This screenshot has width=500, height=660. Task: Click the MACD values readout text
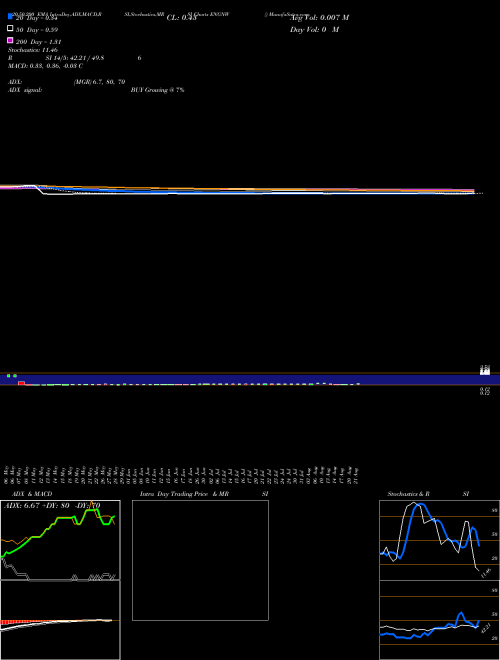point(45,66)
